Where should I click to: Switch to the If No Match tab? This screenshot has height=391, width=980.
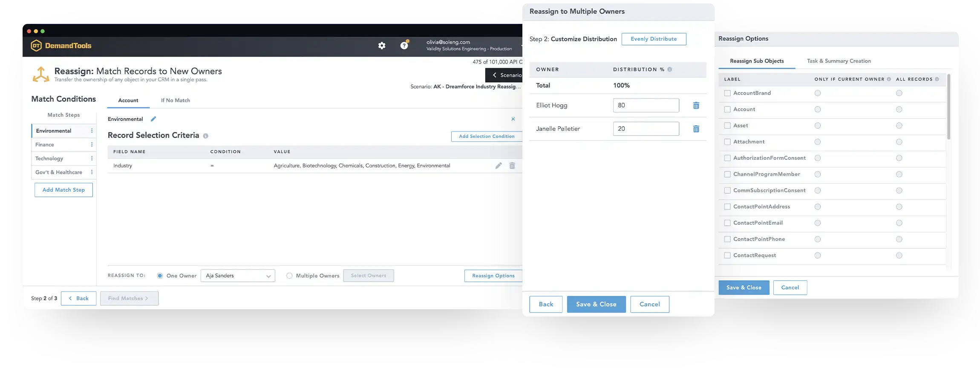(x=176, y=101)
